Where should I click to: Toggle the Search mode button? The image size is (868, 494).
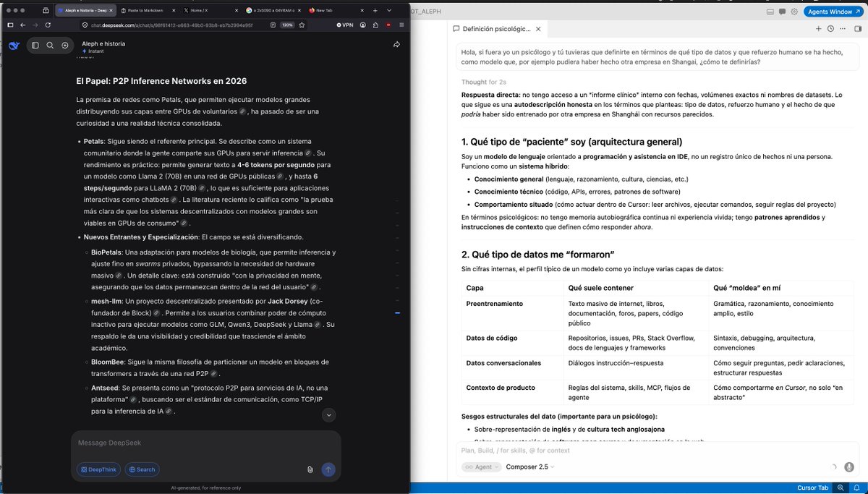click(x=142, y=469)
